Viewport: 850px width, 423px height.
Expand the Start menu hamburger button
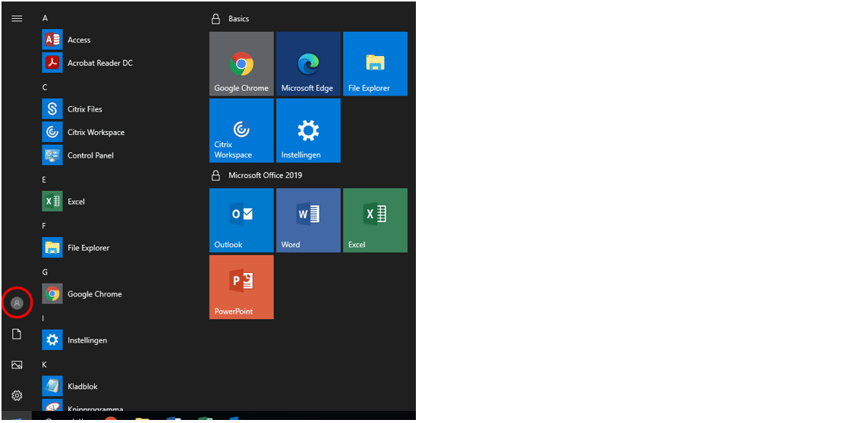[17, 18]
